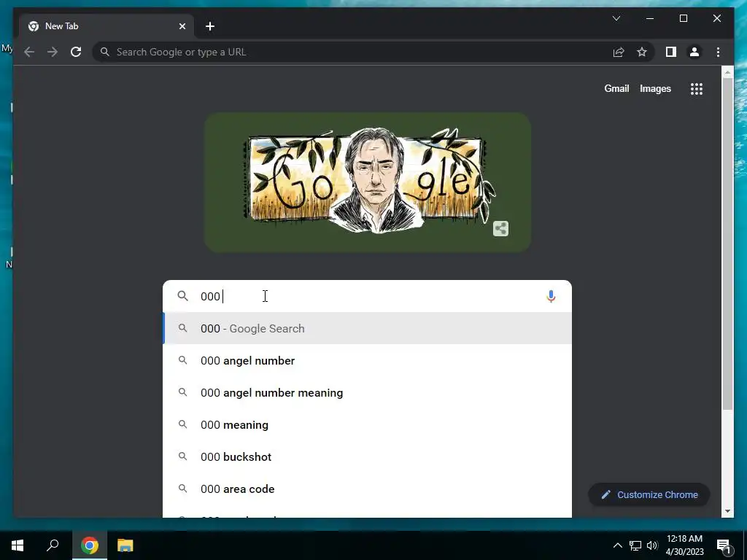Select '000 angel number' suggestion
Viewport: 747px width, 560px height.
367,360
